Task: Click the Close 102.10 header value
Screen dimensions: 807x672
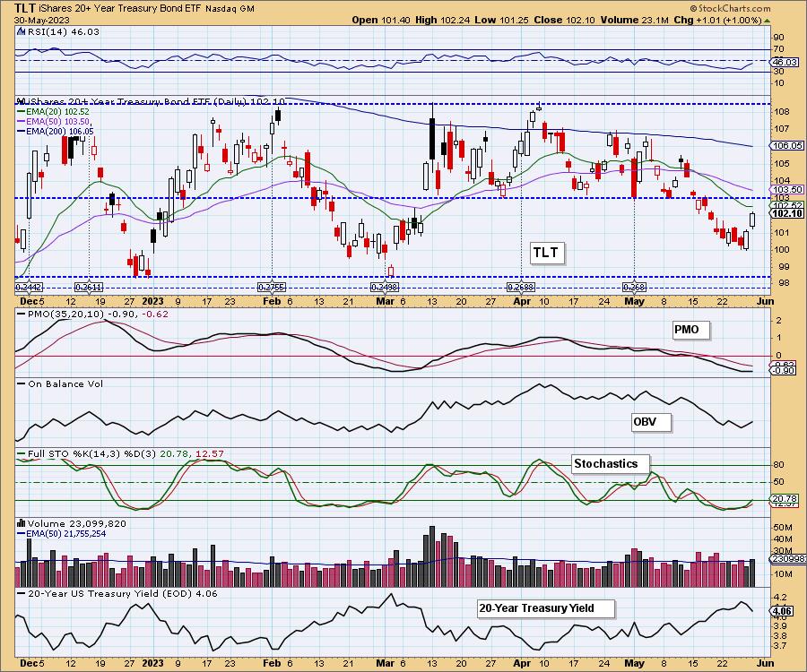Action: [564, 20]
